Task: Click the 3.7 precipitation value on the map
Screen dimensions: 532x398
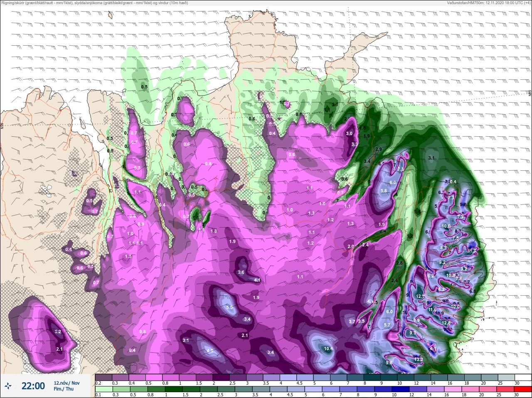Action: [x=352, y=322]
